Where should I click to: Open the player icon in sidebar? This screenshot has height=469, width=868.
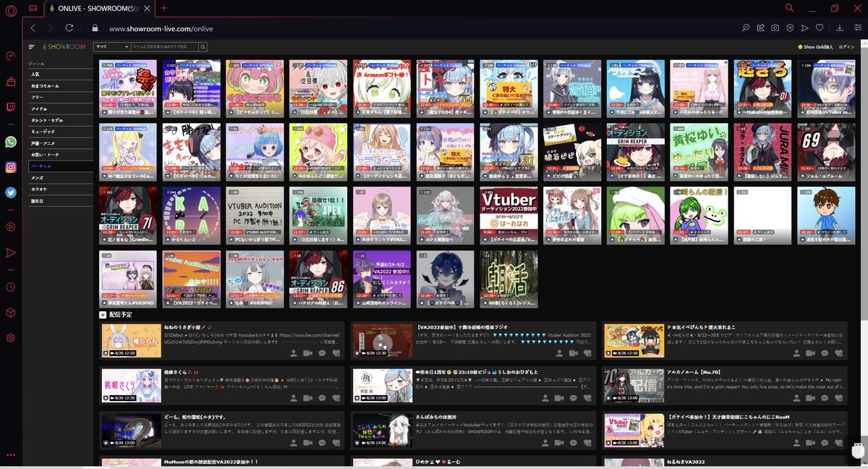(11, 227)
